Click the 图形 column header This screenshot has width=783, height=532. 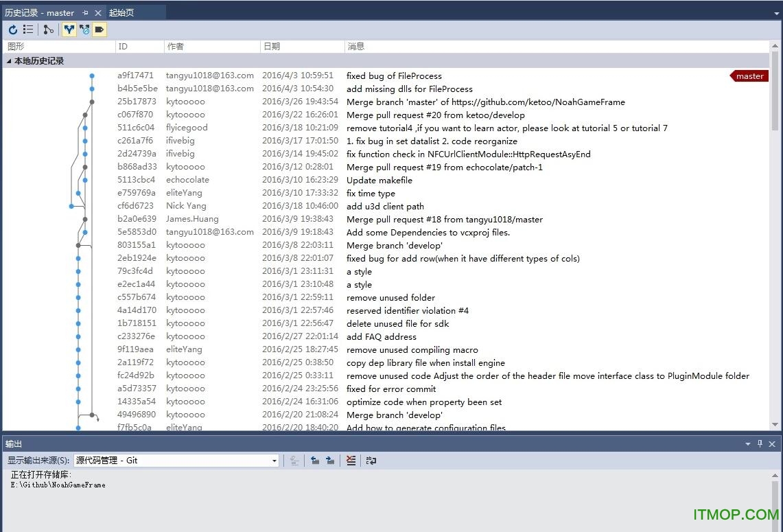point(59,47)
